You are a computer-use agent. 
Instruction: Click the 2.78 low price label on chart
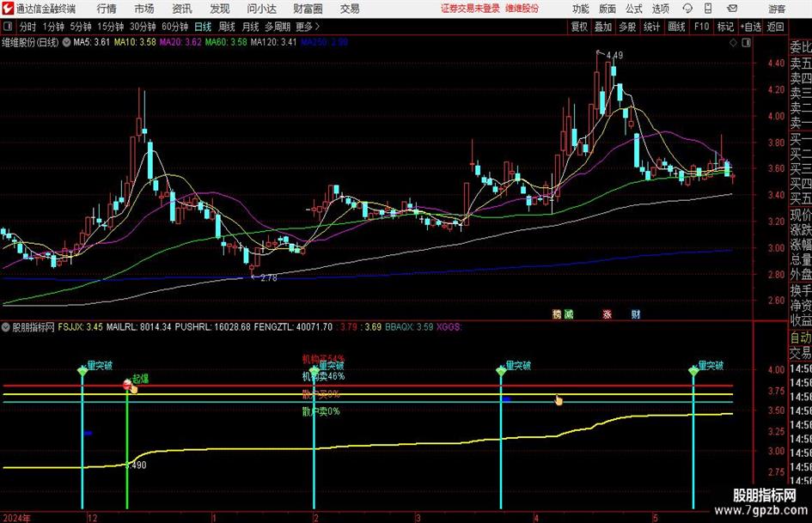269,278
